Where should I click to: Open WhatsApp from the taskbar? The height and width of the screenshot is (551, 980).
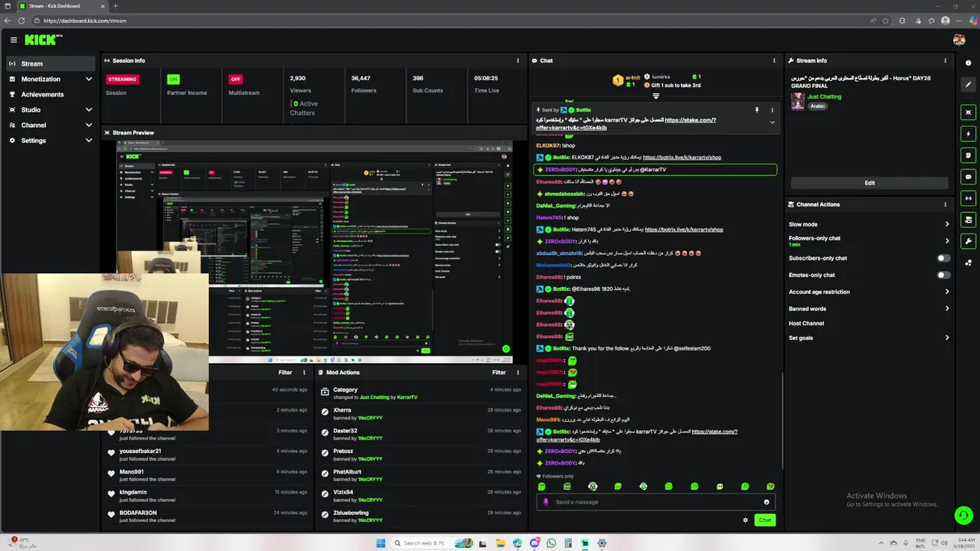click(551, 543)
